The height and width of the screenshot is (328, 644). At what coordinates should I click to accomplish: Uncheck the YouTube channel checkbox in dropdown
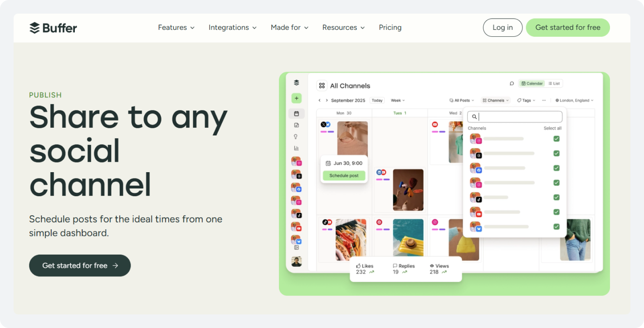556,212
